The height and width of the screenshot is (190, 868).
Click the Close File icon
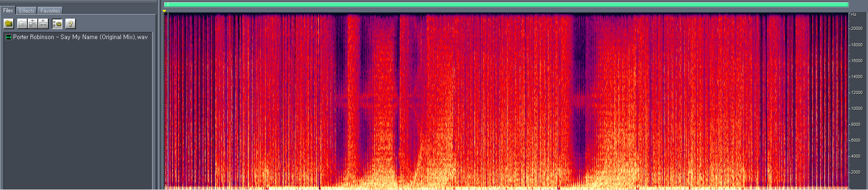22,24
